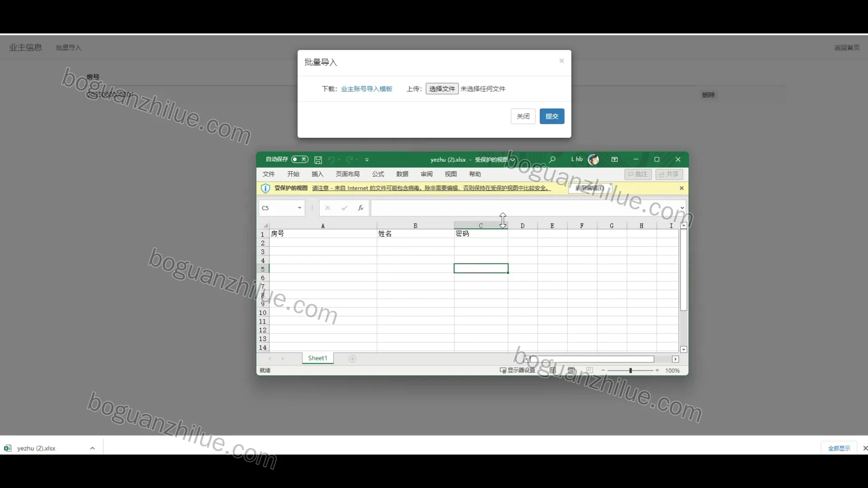Open the 公式 ribbon tab
Screen dimensions: 868x488
[x=378, y=174]
